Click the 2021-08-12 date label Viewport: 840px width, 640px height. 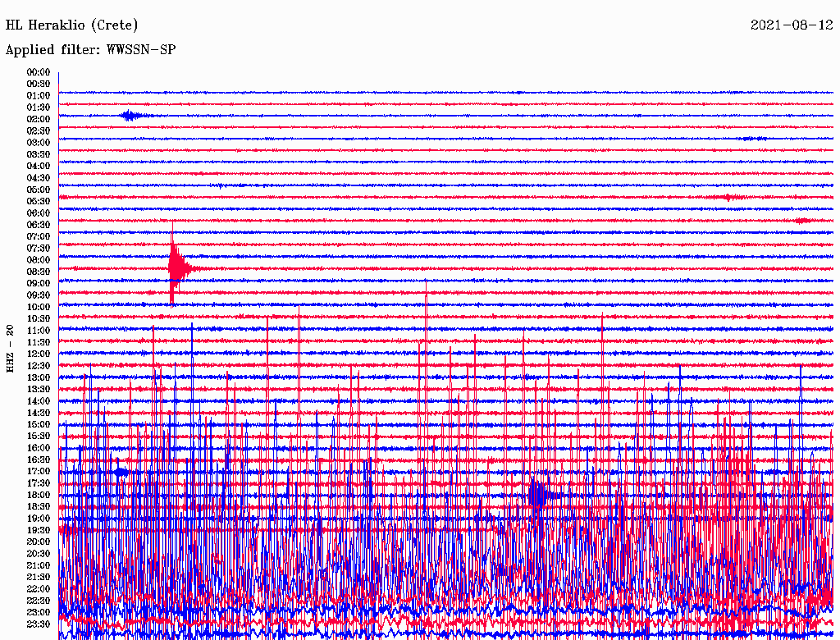(792, 25)
